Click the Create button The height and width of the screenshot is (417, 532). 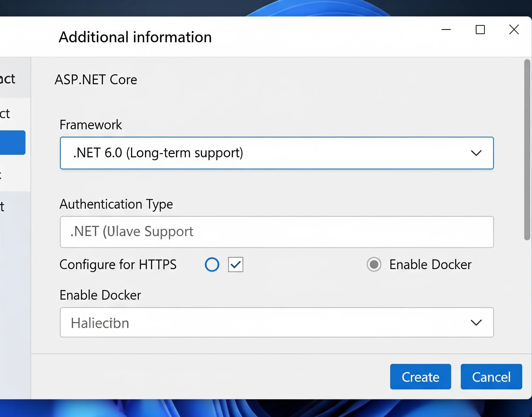[421, 377]
